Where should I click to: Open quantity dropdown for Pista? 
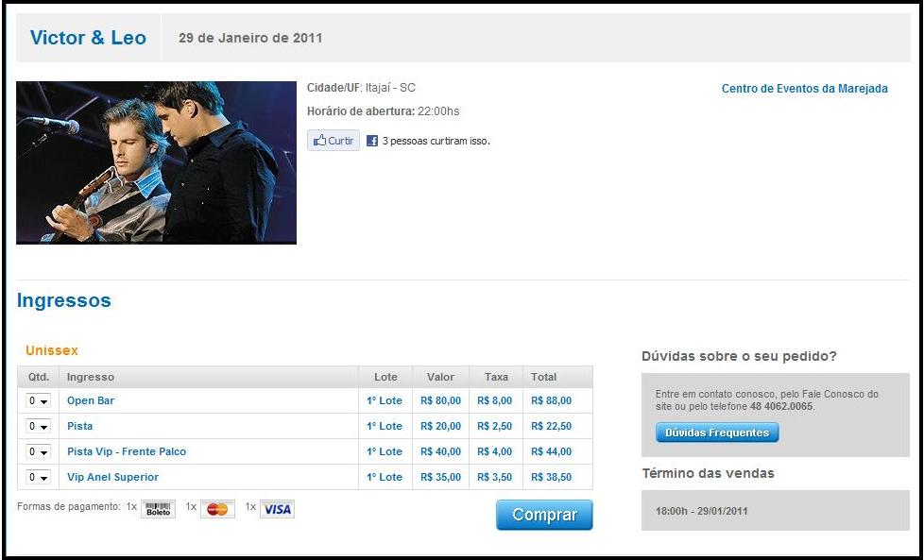(x=39, y=426)
